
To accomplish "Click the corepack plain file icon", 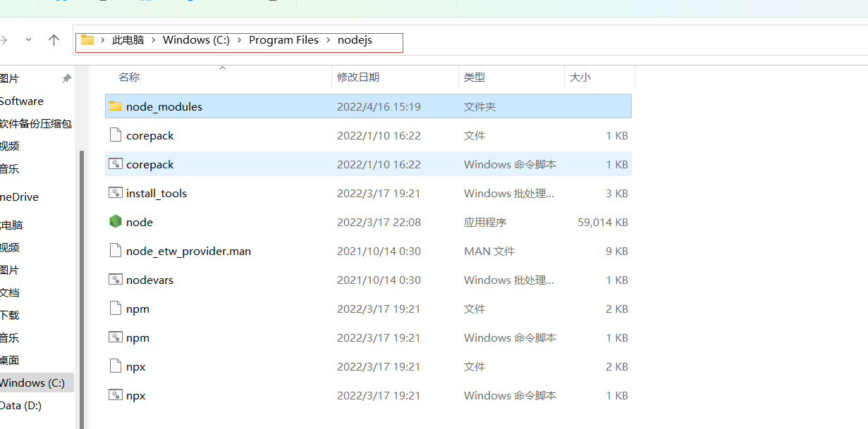I will point(116,135).
